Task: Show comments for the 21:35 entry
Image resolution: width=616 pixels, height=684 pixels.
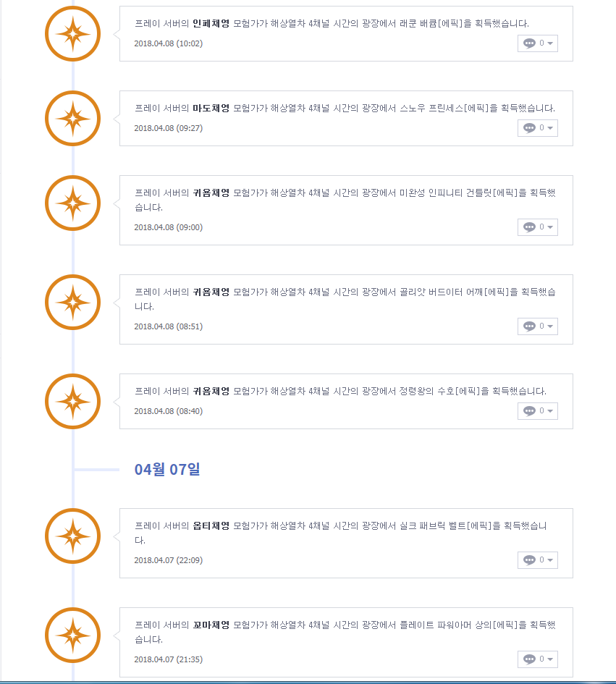Action: point(538,659)
